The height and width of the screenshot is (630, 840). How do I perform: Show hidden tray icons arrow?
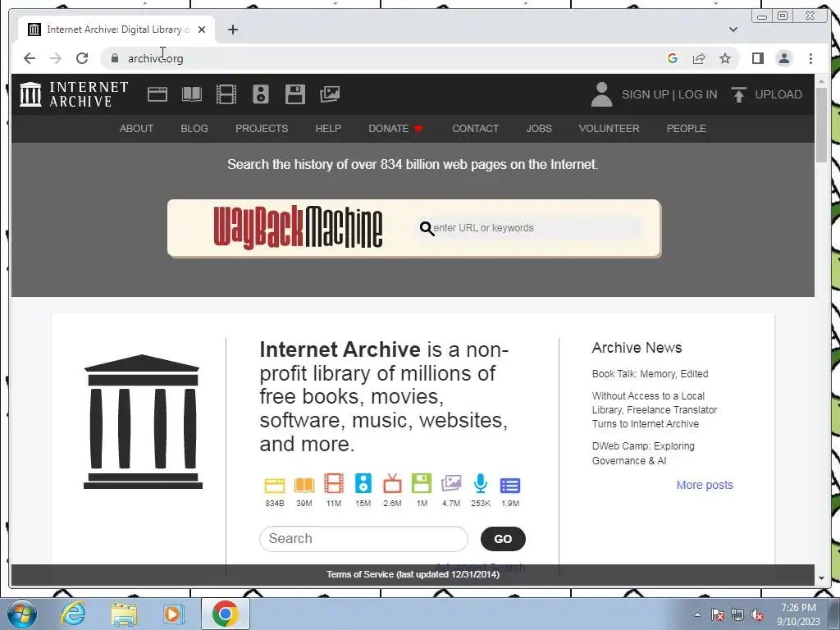click(697, 614)
